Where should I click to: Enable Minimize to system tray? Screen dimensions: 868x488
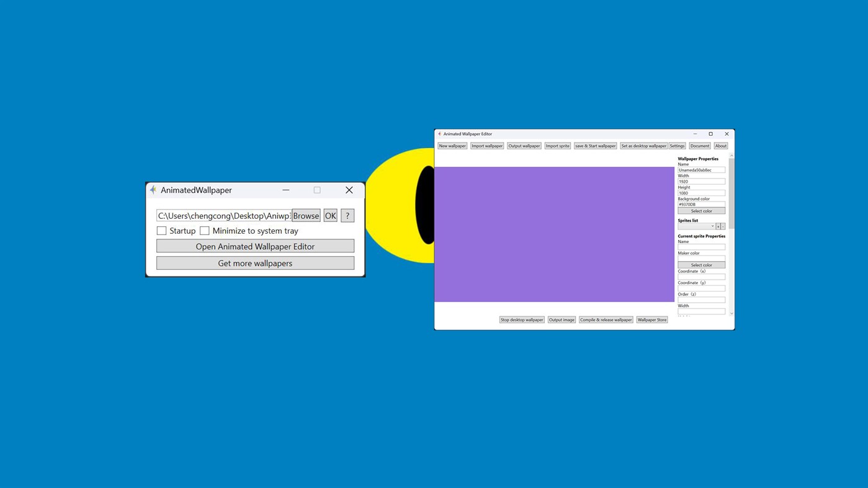click(205, 230)
